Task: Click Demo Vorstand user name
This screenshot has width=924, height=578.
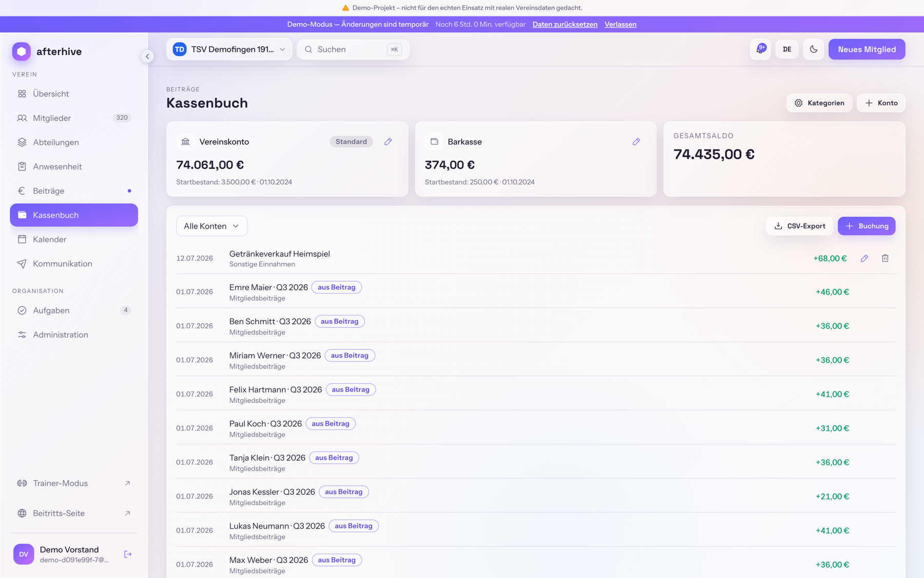Action: pos(69,550)
